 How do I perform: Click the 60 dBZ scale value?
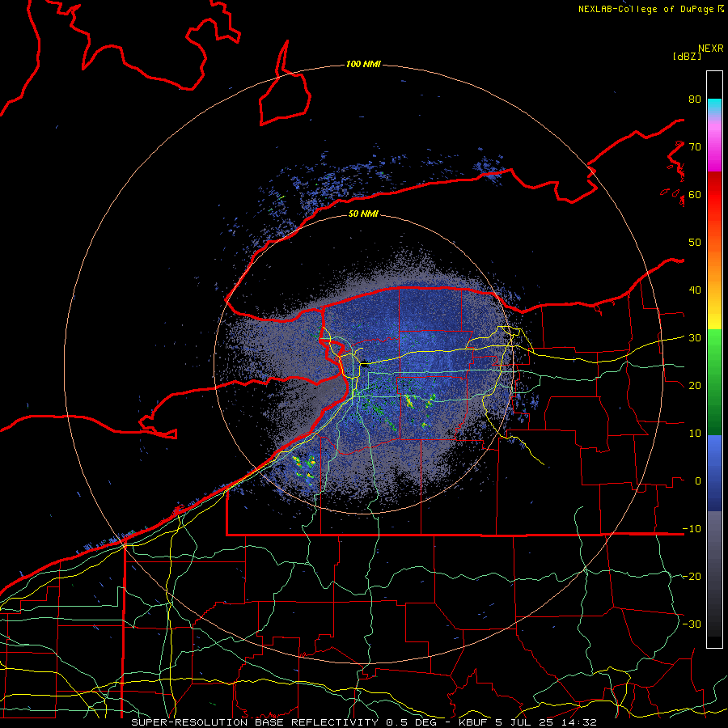pos(695,194)
